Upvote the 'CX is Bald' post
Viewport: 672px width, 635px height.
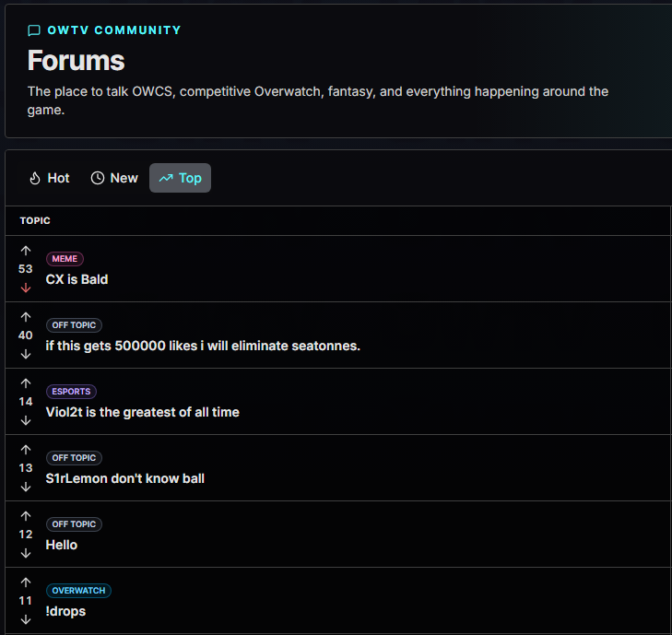pyautogui.click(x=26, y=251)
